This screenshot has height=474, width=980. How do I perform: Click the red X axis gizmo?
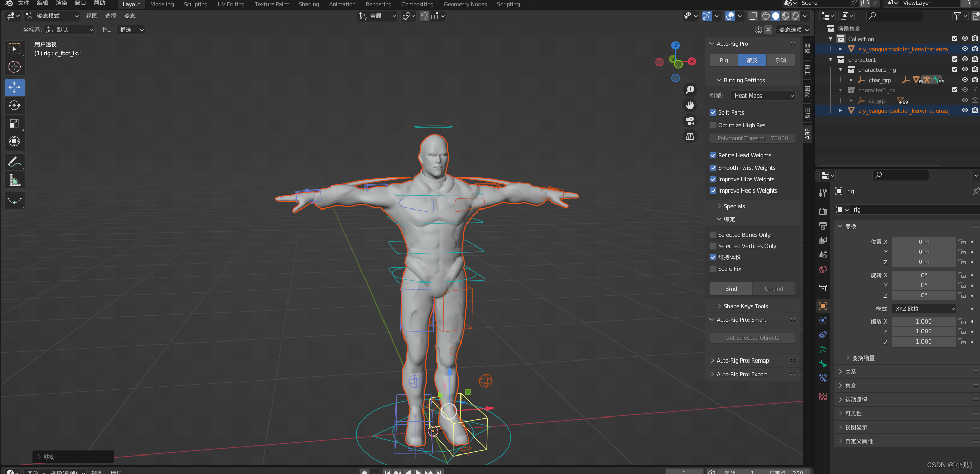coord(692,61)
